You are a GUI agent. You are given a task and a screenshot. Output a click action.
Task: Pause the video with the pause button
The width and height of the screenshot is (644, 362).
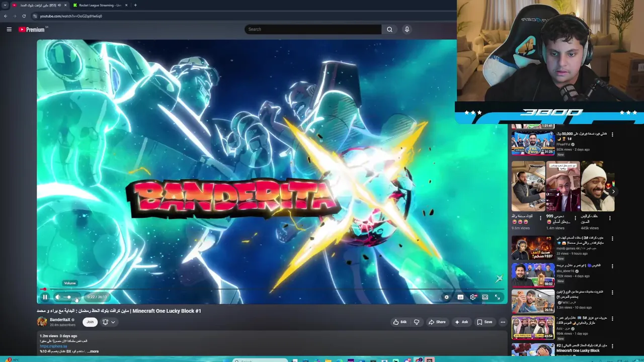tap(45, 297)
